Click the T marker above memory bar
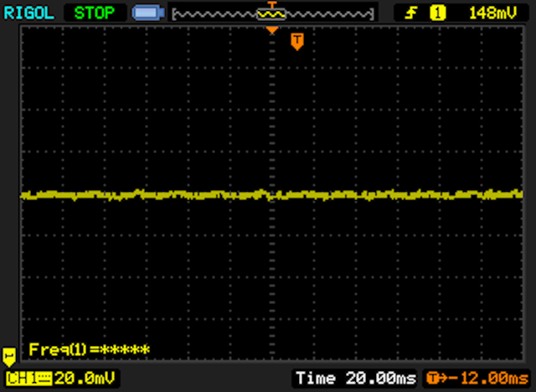Screen dimensions: 536x392 pos(271,5)
